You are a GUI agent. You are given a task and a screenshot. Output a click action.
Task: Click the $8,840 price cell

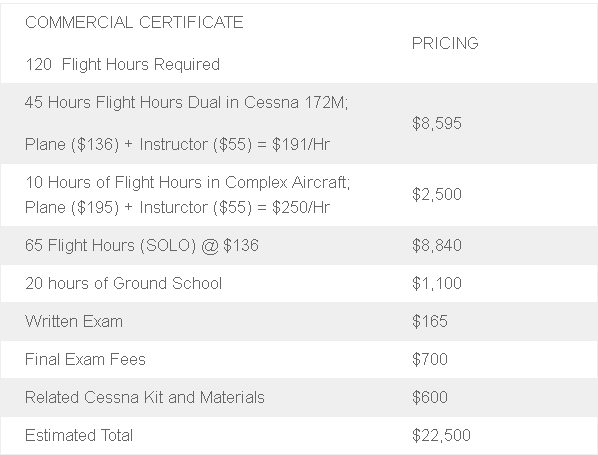(x=437, y=245)
